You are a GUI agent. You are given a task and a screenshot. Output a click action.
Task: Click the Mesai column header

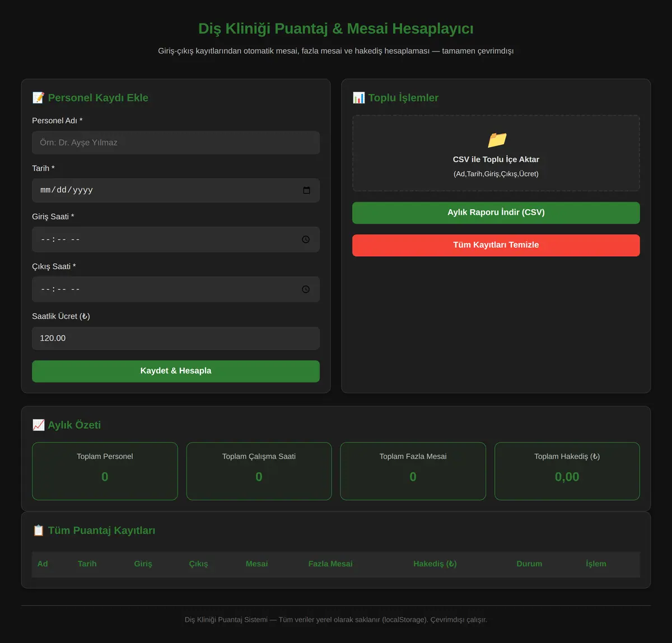coord(256,564)
